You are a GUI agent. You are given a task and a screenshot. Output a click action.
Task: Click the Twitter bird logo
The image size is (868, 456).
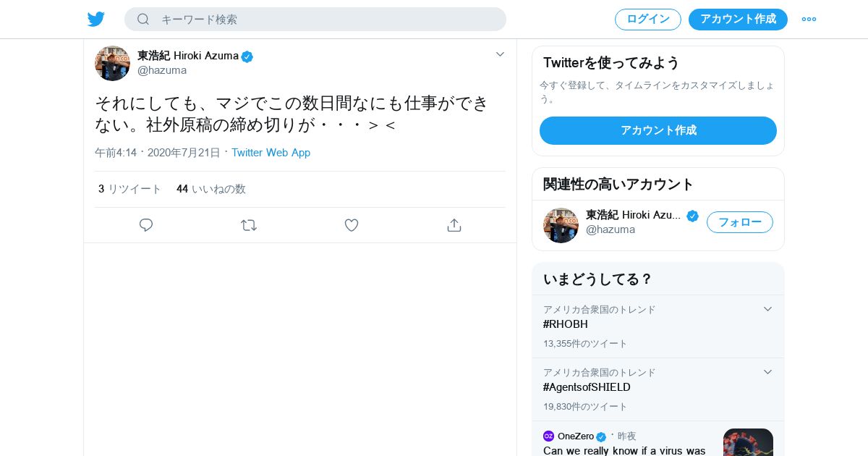point(96,20)
